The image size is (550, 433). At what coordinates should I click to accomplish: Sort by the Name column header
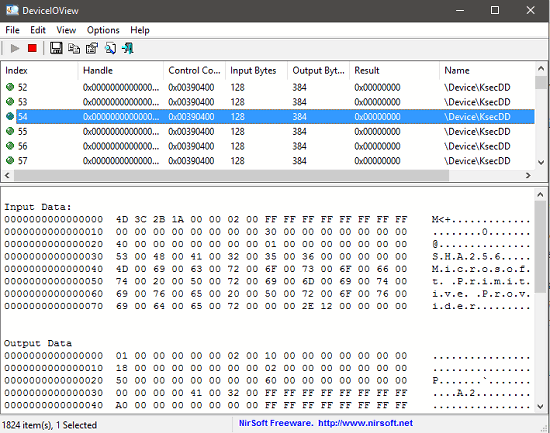tap(487, 71)
